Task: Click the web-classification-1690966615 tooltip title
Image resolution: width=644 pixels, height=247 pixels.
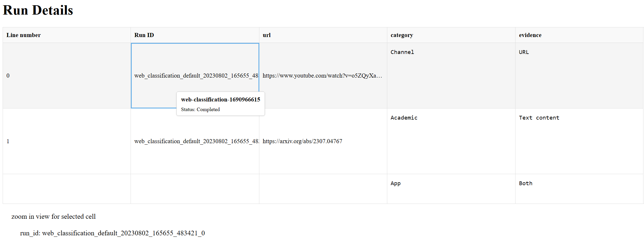Action: pos(221,99)
